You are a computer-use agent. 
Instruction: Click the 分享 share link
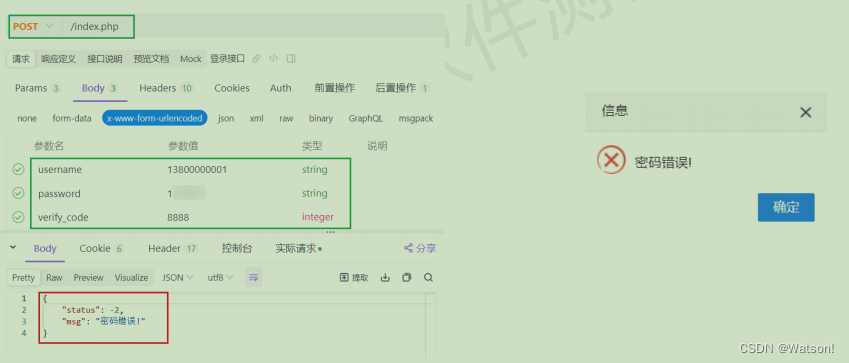click(x=420, y=249)
